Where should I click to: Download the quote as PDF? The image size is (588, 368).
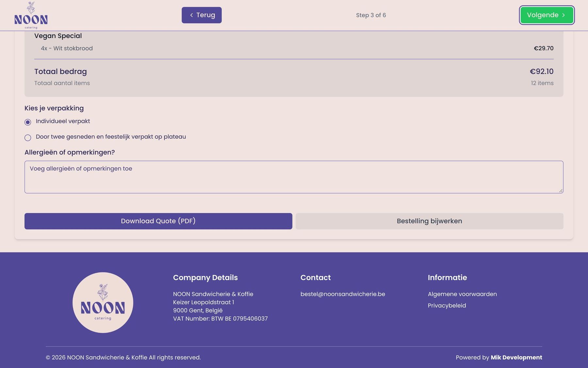point(158,221)
